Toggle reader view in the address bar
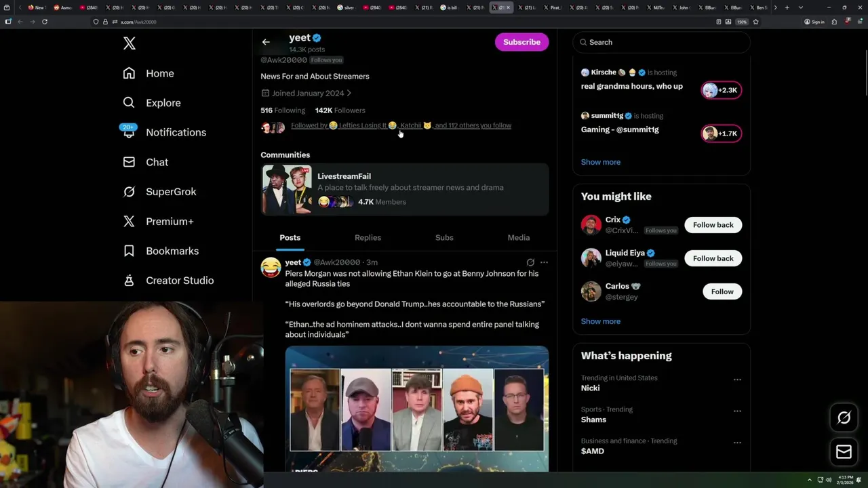The height and width of the screenshot is (488, 868). pyautogui.click(x=718, y=22)
